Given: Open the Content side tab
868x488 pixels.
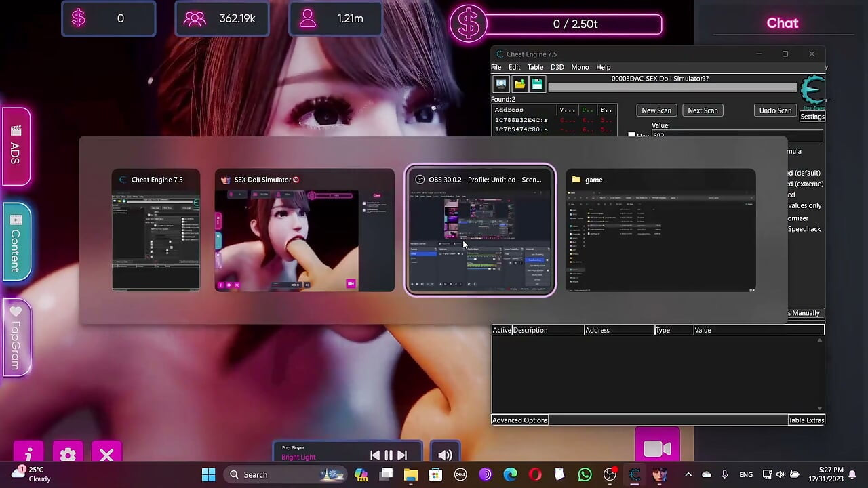Looking at the screenshot, I should (16, 241).
